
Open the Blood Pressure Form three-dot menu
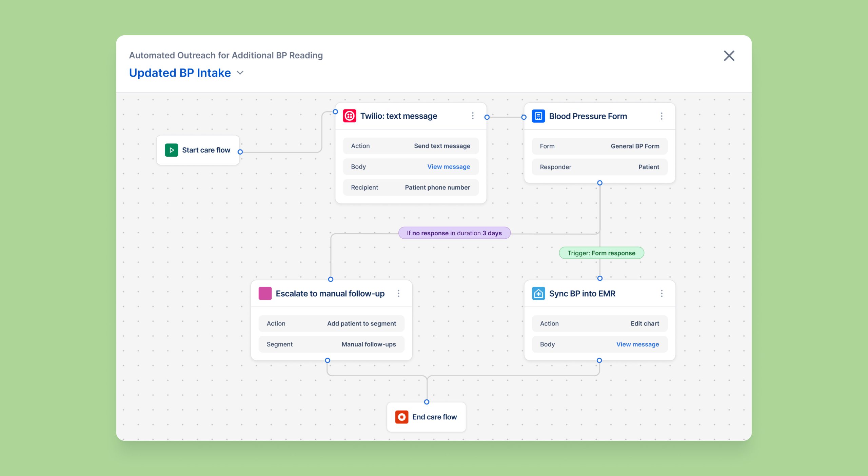click(x=662, y=116)
